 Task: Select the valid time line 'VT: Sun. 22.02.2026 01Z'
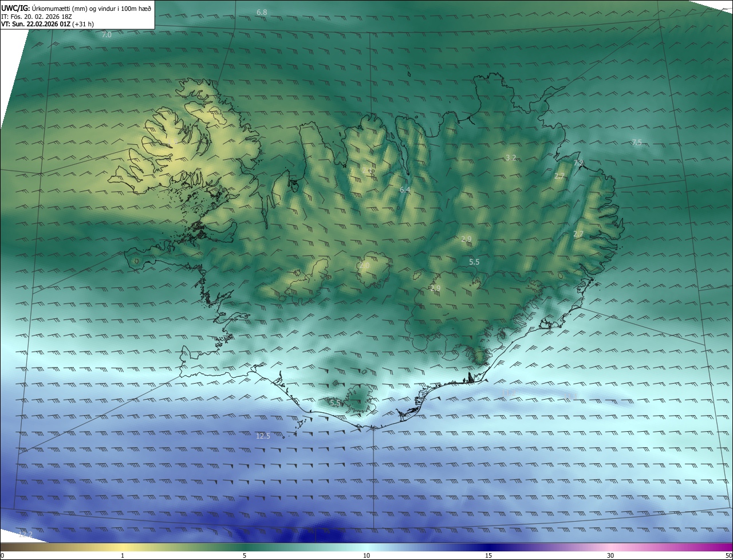[x=48, y=24]
